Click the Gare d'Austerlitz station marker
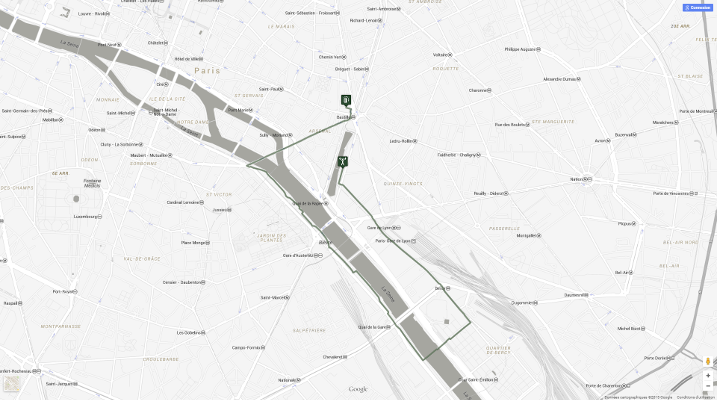Image resolution: width=717 pixels, height=400 pixels. point(318,256)
